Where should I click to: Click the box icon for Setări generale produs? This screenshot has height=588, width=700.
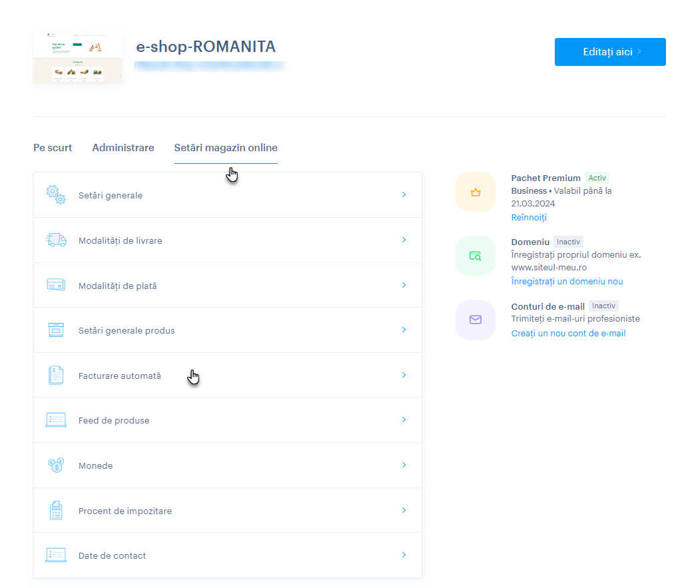coord(56,330)
